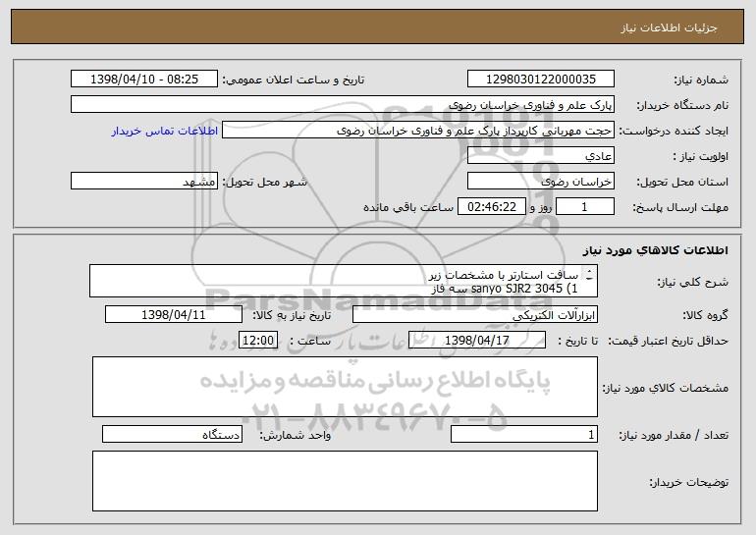Image resolution: width=756 pixels, height=535 pixels.
Task: Select the quantity field showing 1
Action: (524, 434)
